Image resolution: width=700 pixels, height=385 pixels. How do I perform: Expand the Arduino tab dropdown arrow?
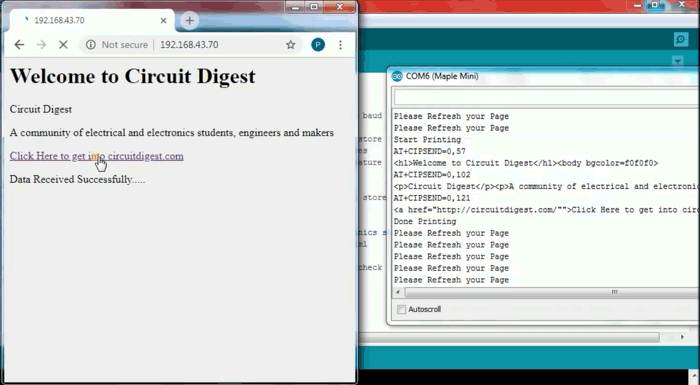(x=678, y=61)
